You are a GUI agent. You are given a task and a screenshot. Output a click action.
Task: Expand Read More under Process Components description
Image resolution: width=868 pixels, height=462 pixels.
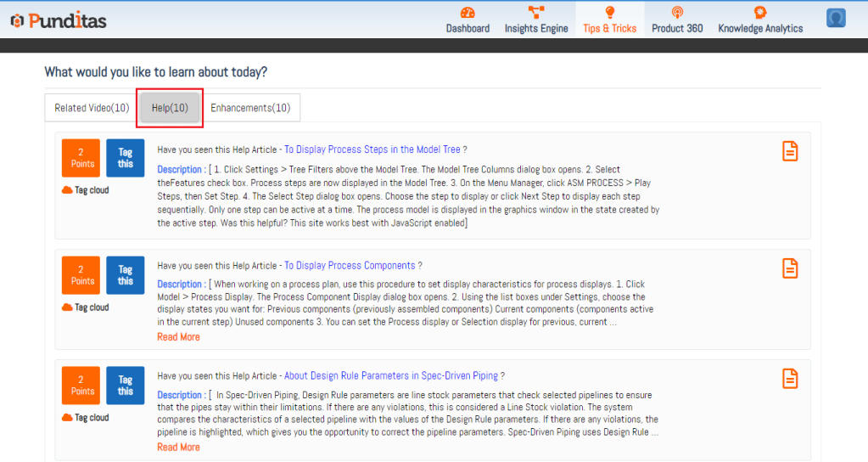[x=178, y=337]
